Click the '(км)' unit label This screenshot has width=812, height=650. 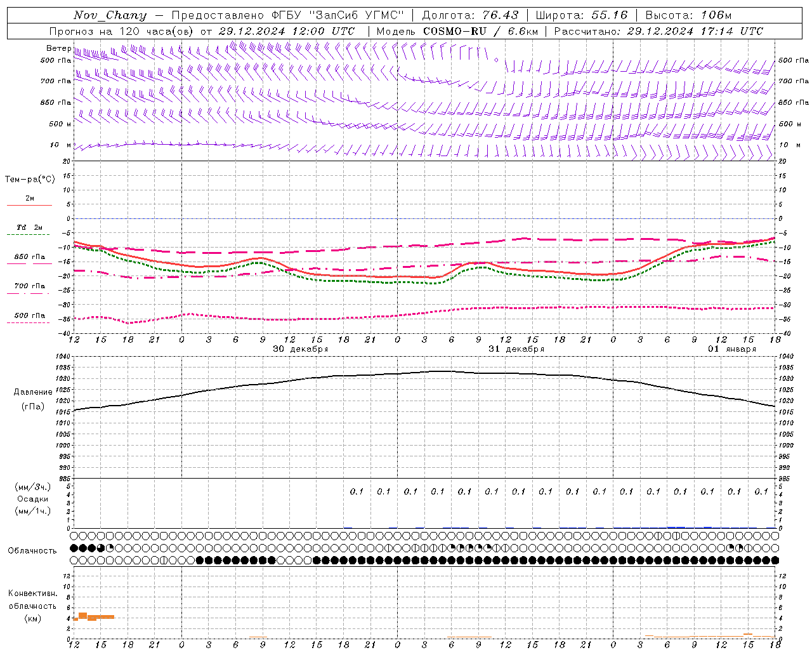[33, 618]
